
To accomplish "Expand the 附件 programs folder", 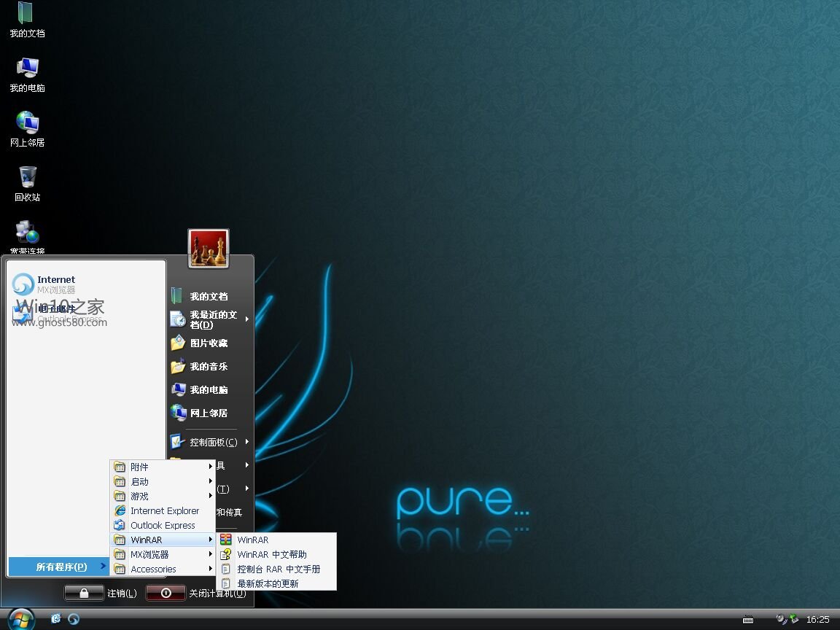I will (139, 467).
